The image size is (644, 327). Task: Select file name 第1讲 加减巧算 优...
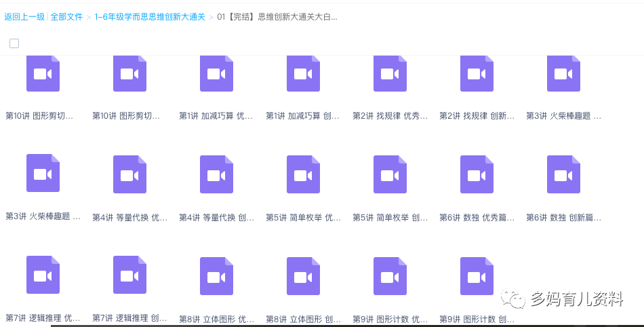coord(216,116)
